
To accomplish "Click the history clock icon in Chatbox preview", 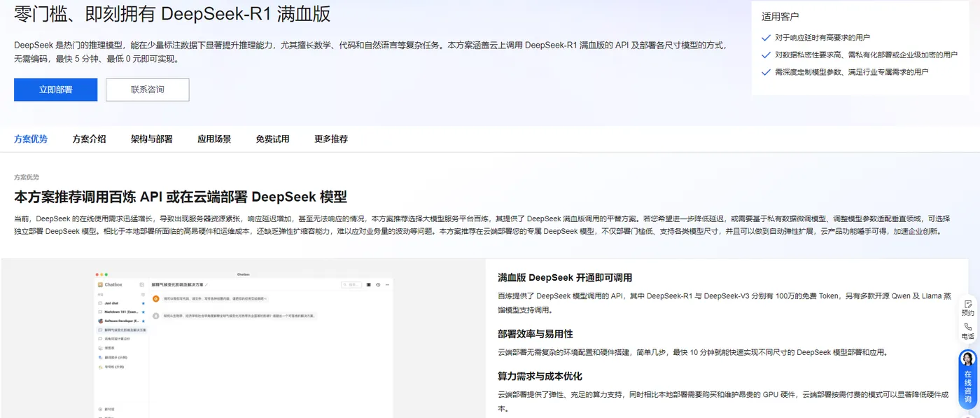I will pyautogui.click(x=378, y=285).
